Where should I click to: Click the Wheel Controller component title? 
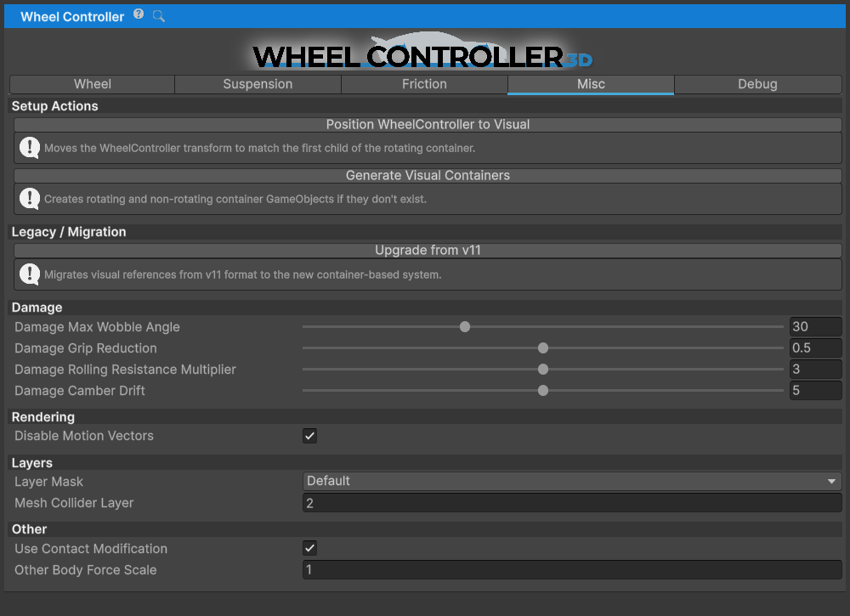pyautogui.click(x=72, y=17)
